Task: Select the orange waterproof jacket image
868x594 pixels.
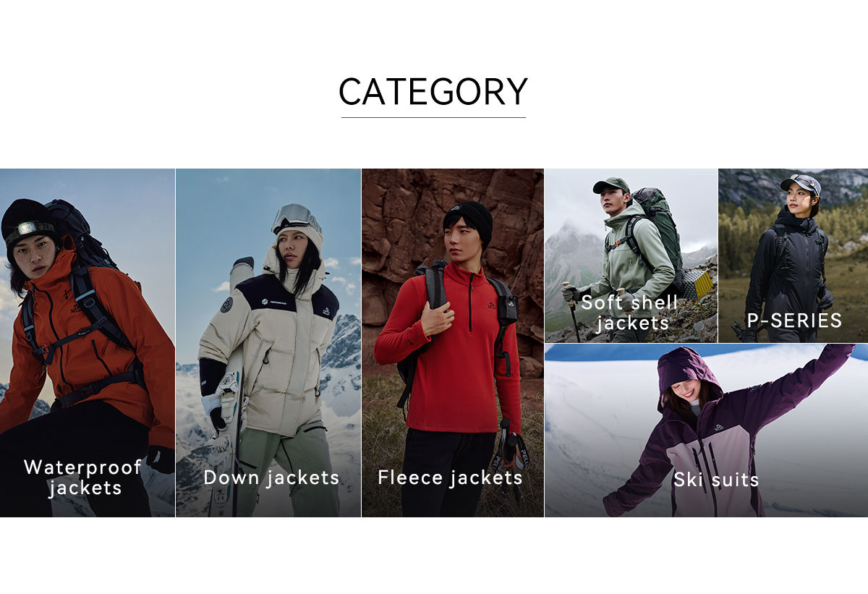Action: [88, 343]
